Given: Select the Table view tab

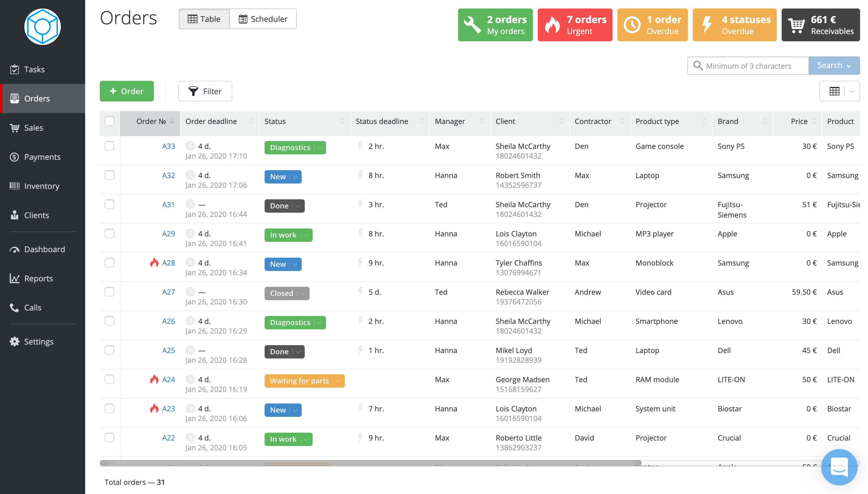Looking at the screenshot, I should tap(204, 19).
